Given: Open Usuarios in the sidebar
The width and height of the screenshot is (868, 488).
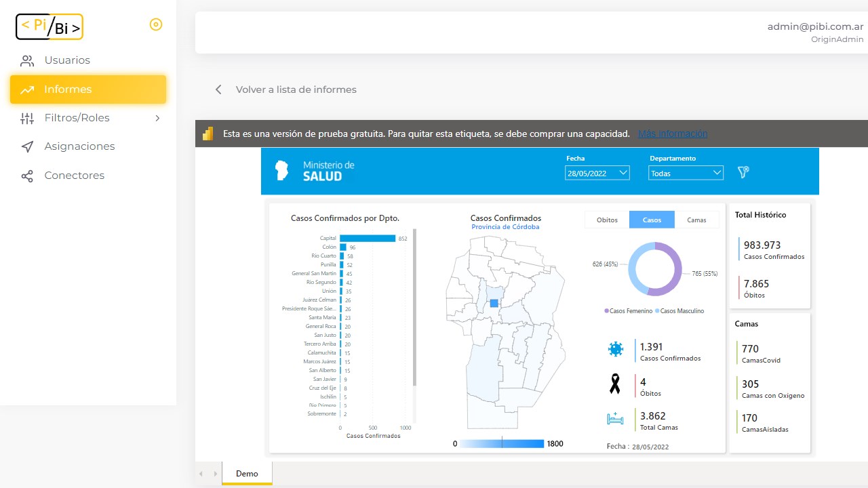Looking at the screenshot, I should (x=88, y=61).
